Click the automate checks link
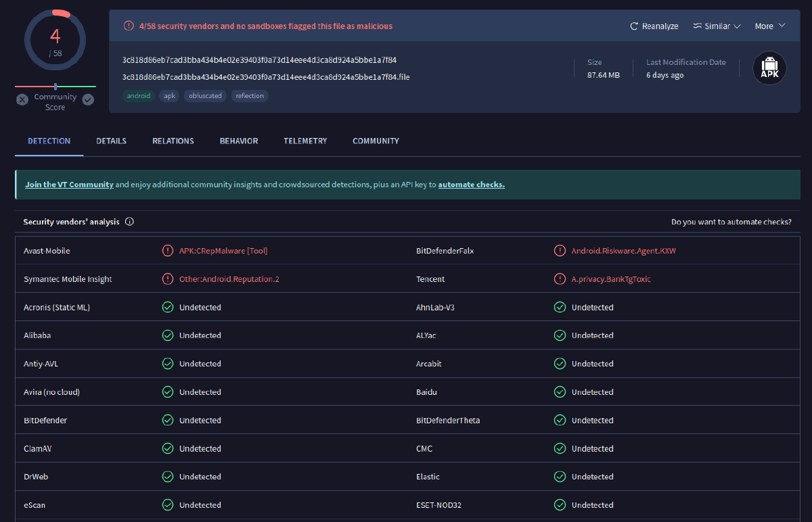812x522 pixels. coord(472,185)
